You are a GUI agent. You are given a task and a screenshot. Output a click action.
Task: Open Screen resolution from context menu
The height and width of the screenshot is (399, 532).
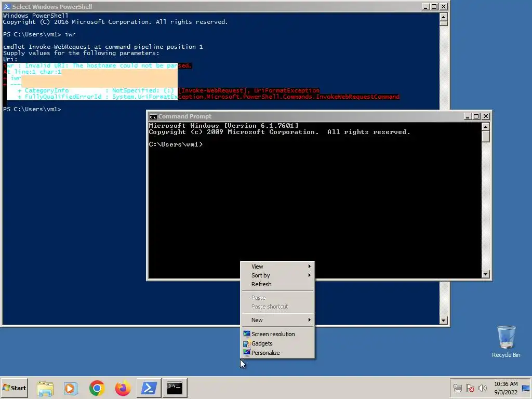[277, 334]
